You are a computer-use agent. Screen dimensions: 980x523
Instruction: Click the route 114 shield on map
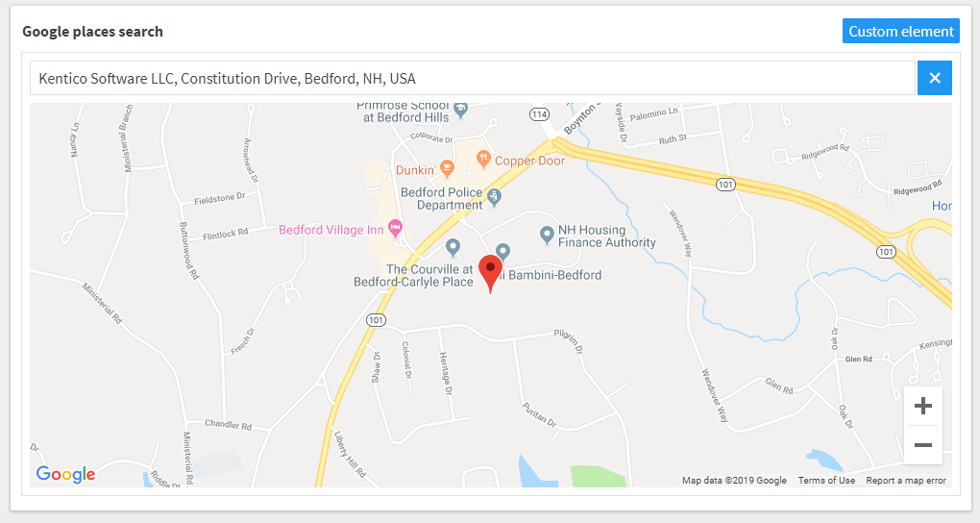pos(539,114)
